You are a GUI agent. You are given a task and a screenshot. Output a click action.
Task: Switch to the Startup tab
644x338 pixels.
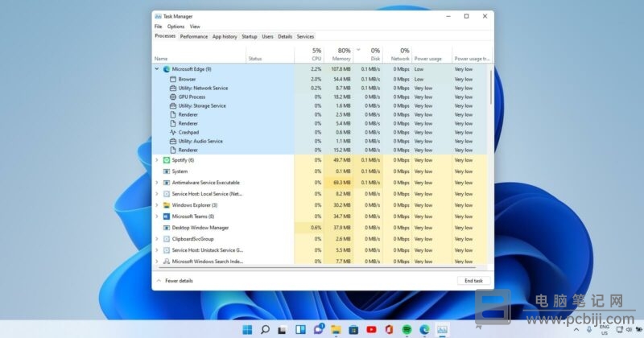250,36
